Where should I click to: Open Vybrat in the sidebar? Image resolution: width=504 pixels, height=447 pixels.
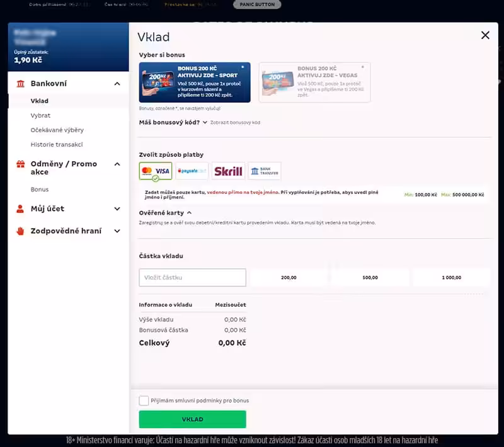tap(40, 115)
